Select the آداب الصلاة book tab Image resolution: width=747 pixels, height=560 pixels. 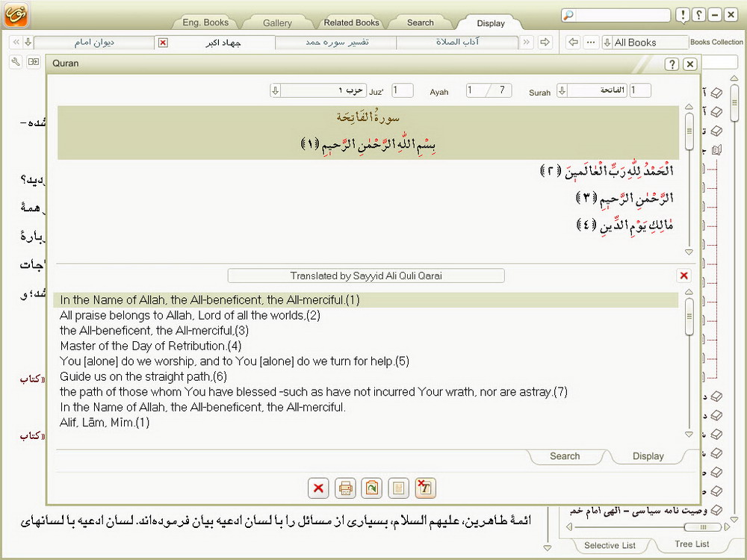coord(457,43)
